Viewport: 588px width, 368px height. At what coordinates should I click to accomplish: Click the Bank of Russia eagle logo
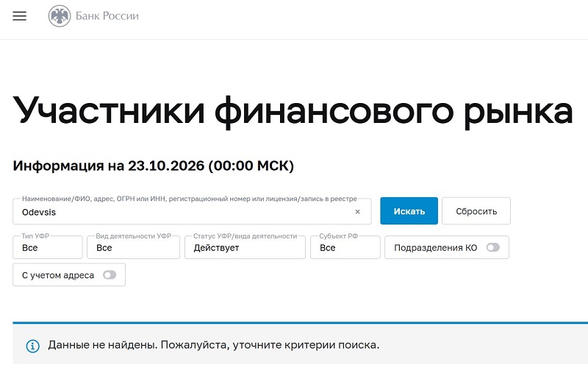pos(60,15)
